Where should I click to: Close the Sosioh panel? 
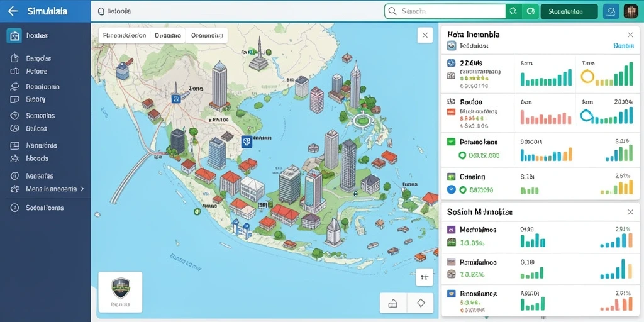tap(630, 212)
